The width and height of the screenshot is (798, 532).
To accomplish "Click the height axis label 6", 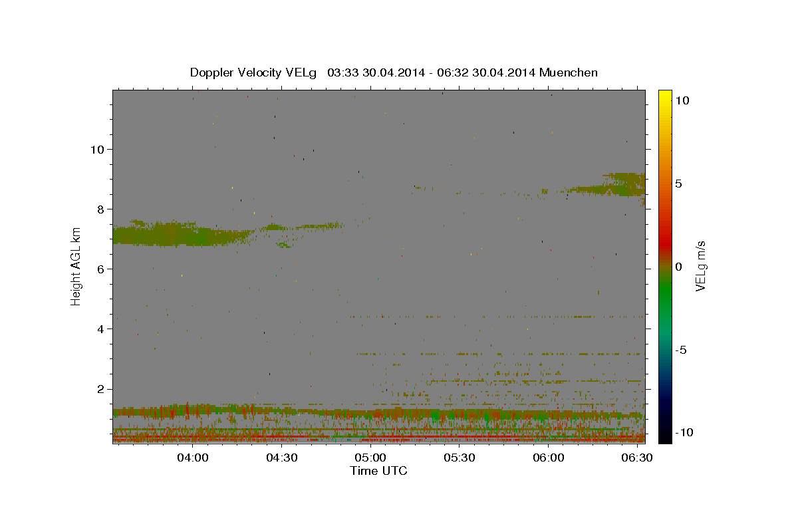I will point(100,269).
